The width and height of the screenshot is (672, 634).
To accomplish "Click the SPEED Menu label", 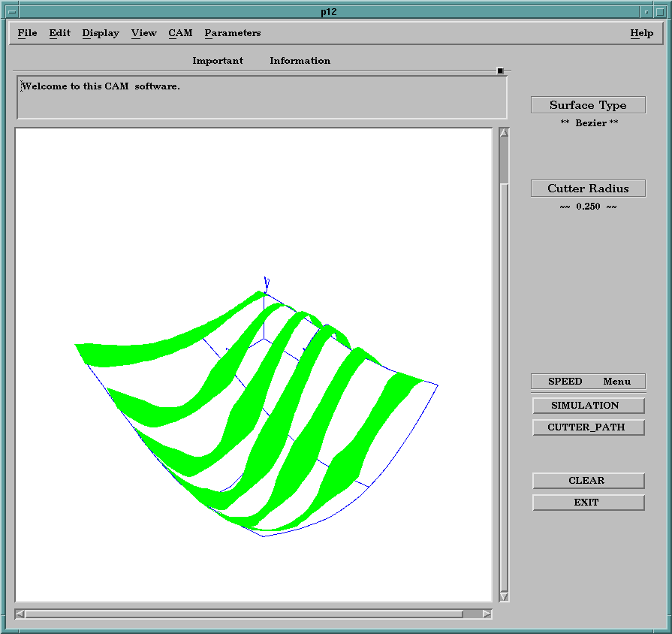I will [x=589, y=382].
